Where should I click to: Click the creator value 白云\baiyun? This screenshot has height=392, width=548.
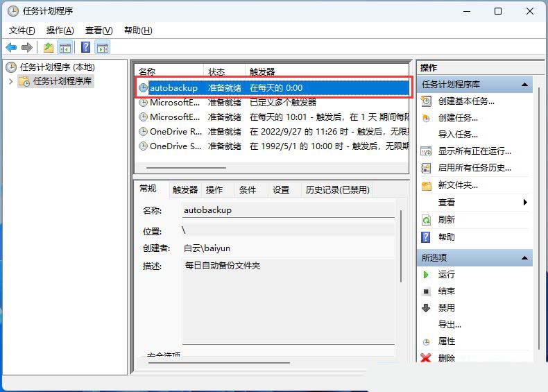point(207,248)
